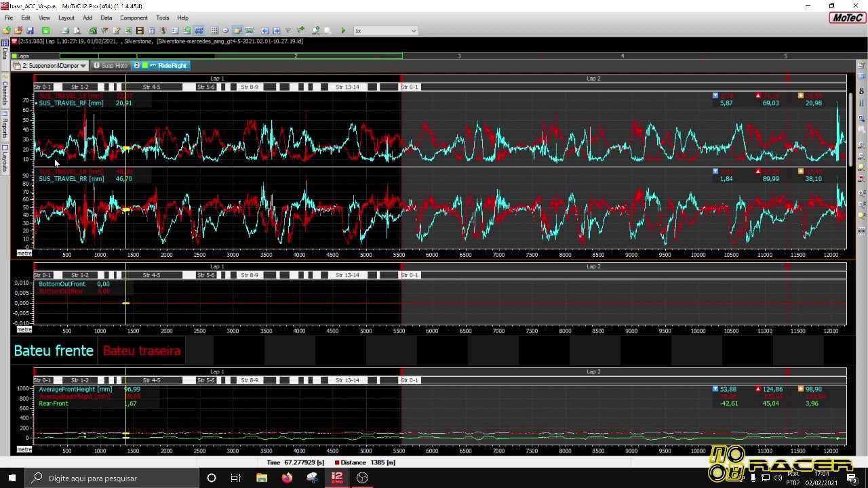This screenshot has width=868, height=488.
Task: Select lap 3 in the Laps bar
Action: click(459, 56)
